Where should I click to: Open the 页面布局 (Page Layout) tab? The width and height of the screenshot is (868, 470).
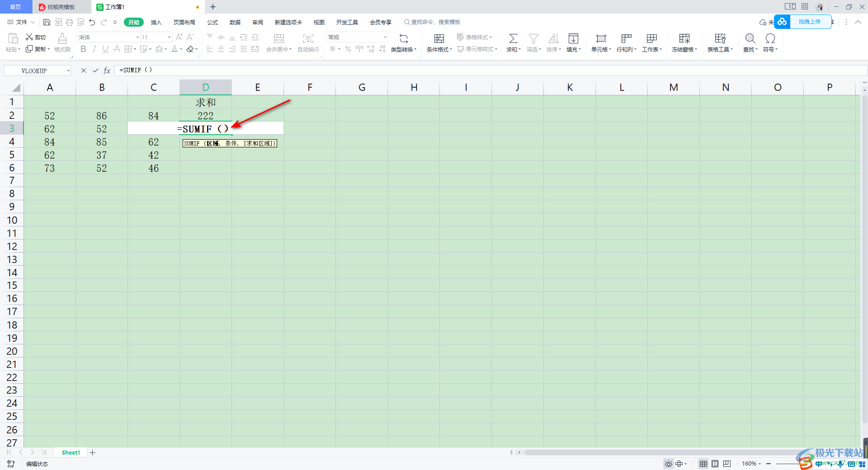(x=184, y=22)
